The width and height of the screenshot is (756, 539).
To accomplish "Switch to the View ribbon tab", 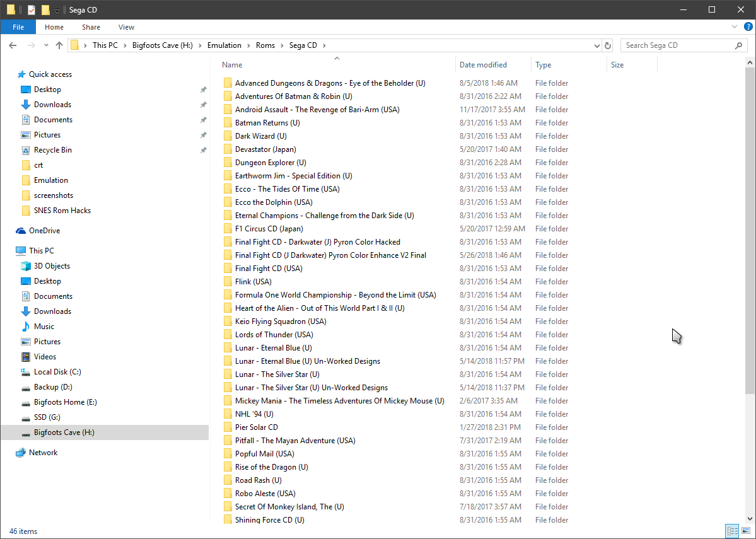I will click(126, 27).
